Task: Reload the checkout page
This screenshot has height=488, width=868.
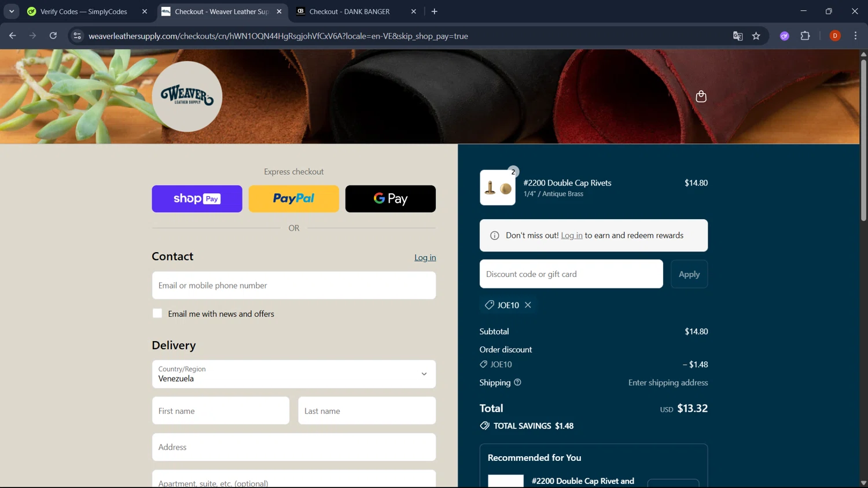Action: tap(53, 36)
